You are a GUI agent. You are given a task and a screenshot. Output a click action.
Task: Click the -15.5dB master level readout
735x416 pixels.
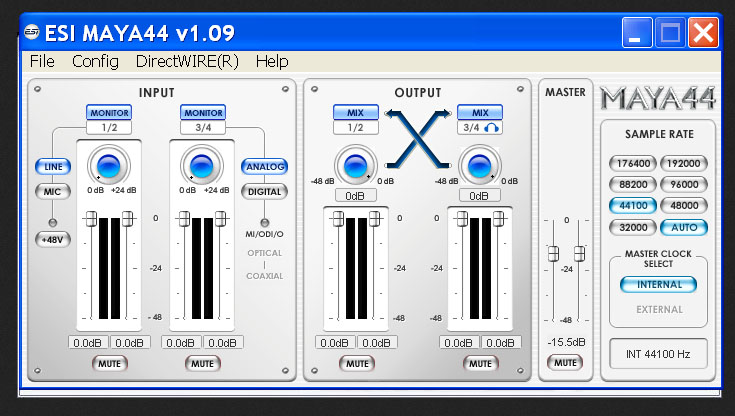pyautogui.click(x=566, y=342)
